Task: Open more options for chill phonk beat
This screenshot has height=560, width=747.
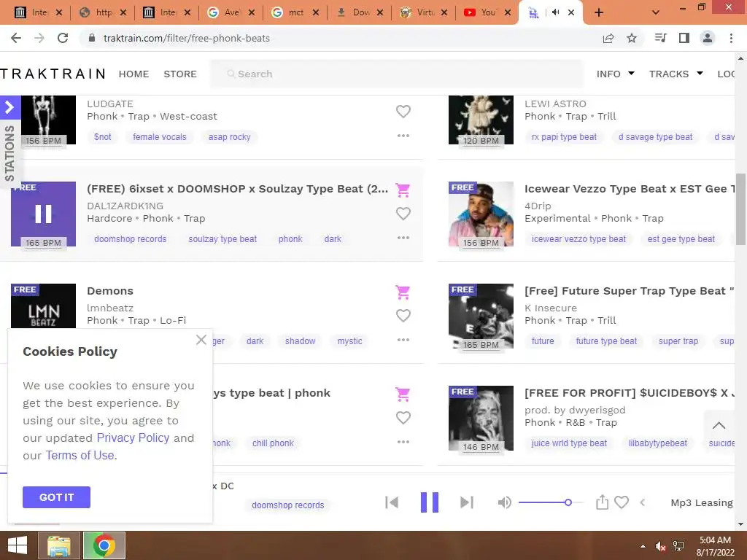Action: (403, 442)
